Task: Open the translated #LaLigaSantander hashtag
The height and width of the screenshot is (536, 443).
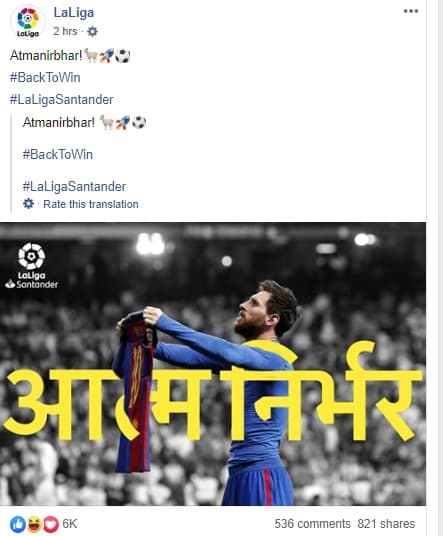Action: pos(74,187)
